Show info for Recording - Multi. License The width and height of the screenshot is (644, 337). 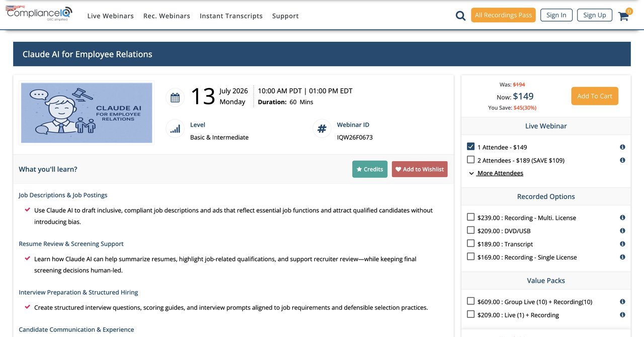coord(622,217)
